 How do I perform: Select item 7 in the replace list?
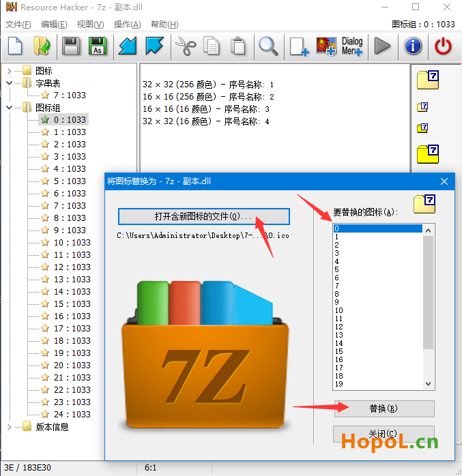[378, 286]
